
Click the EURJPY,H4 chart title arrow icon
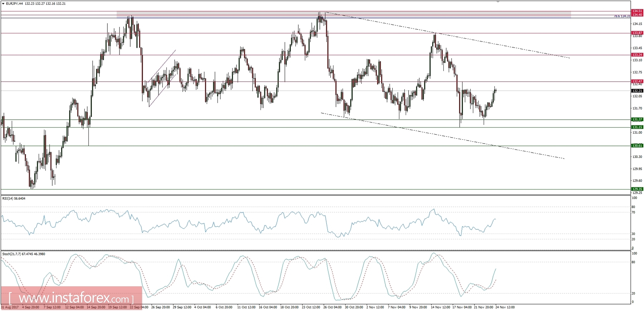pos(3,4)
